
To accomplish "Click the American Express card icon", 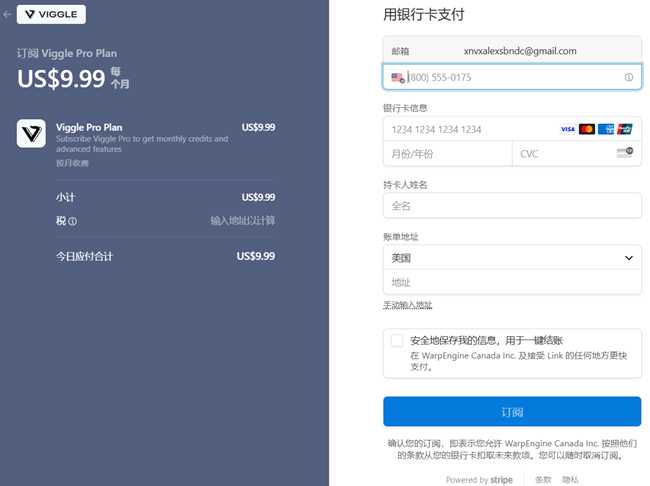I will point(606,129).
